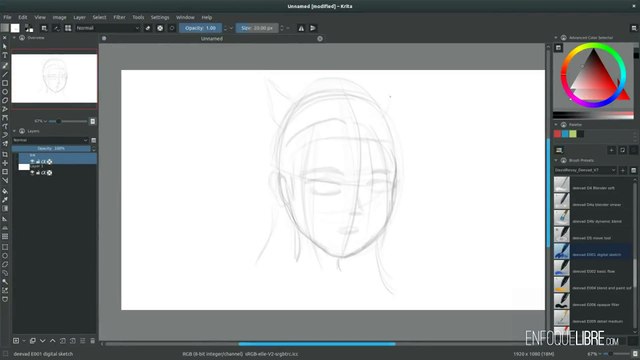Image resolution: width=640 pixels, height=360 pixels.
Task: Click the layer Opacity 100% field
Action: click(51, 149)
